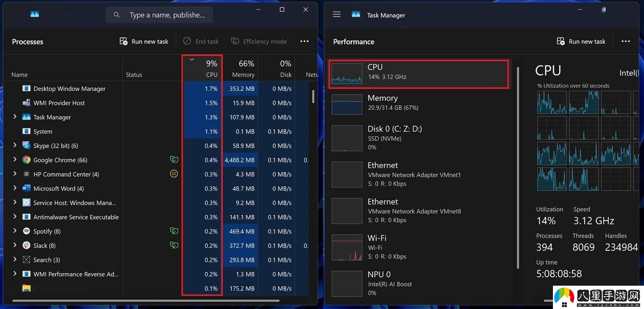Click End task button
This screenshot has width=644, height=309.
tap(201, 41)
